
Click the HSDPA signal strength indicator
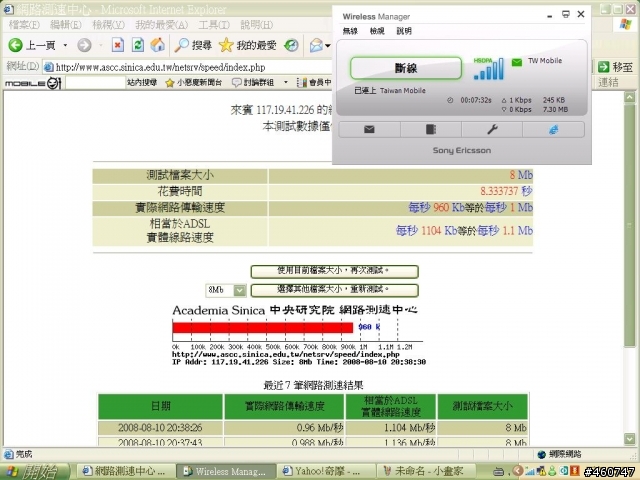tap(488, 69)
